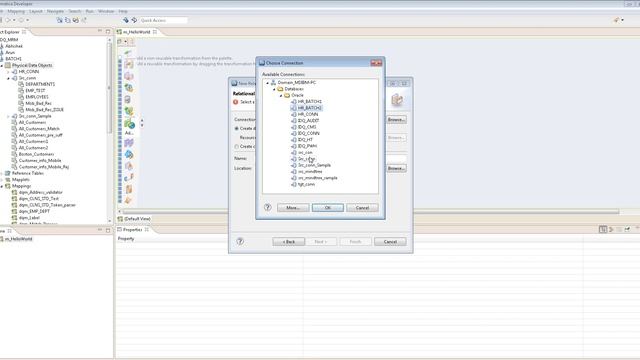Screen dimensions: 640x360
Task: Switch to the m_HelloWorld editor tab
Action: 137,32
